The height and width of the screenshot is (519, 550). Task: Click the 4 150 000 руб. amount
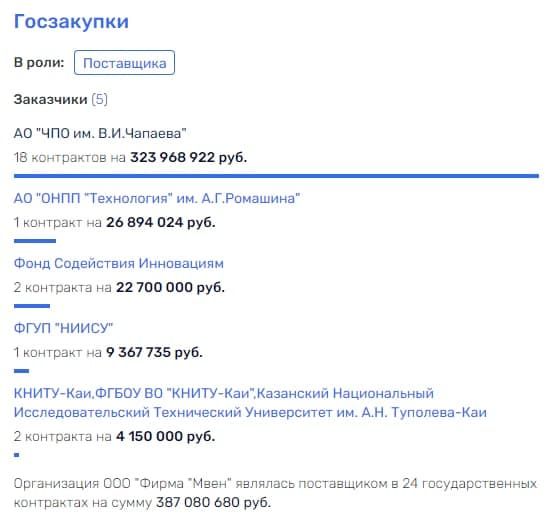click(166, 437)
